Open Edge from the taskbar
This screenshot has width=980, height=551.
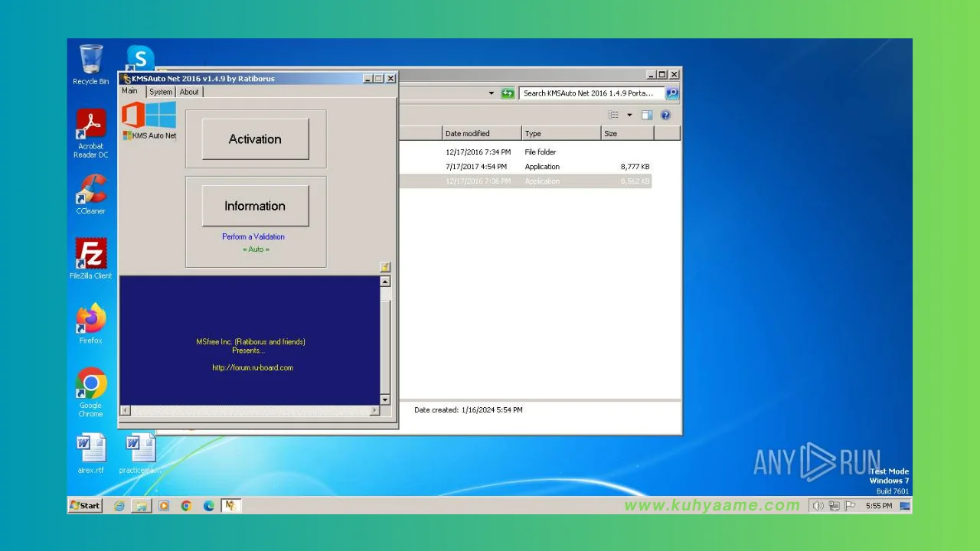[208, 506]
